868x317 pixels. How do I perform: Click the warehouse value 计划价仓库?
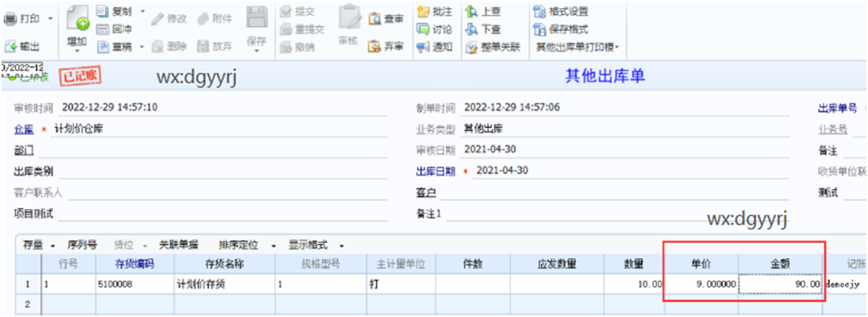tap(78, 129)
